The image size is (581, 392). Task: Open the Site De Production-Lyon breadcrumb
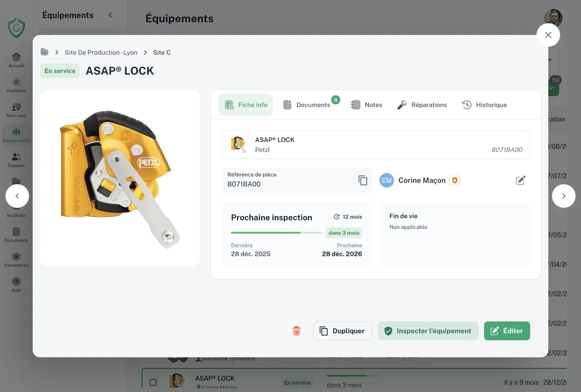coord(101,52)
